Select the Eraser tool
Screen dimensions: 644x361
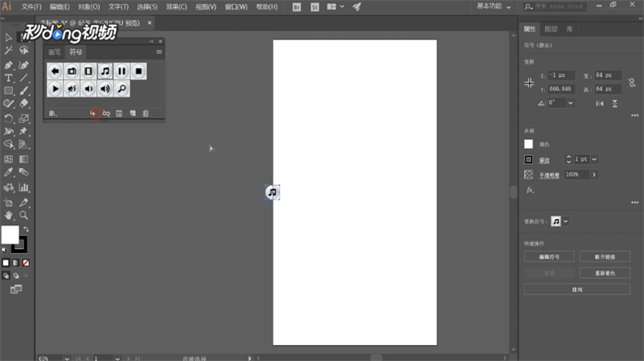click(24, 104)
